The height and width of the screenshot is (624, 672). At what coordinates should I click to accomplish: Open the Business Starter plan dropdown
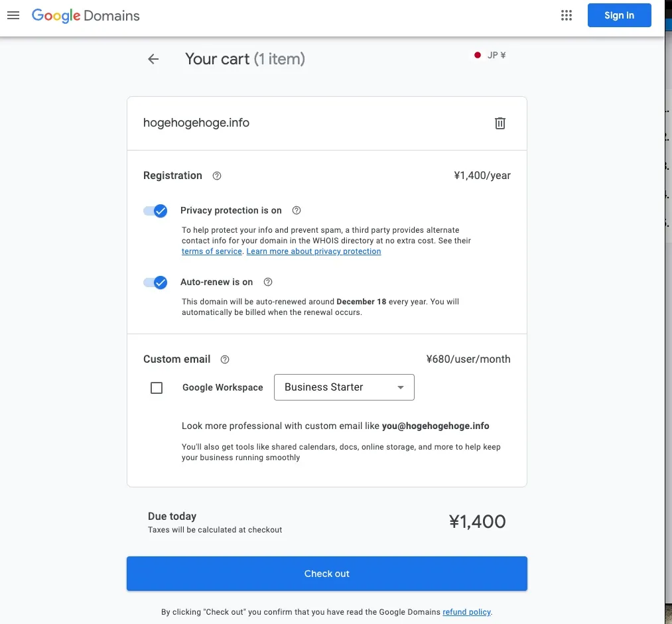click(344, 387)
